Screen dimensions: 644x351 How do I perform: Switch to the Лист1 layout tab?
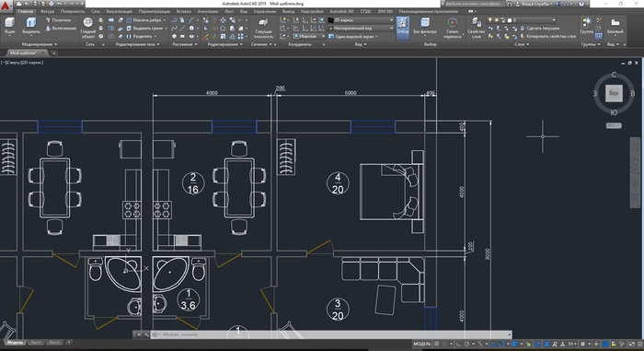click(x=36, y=343)
